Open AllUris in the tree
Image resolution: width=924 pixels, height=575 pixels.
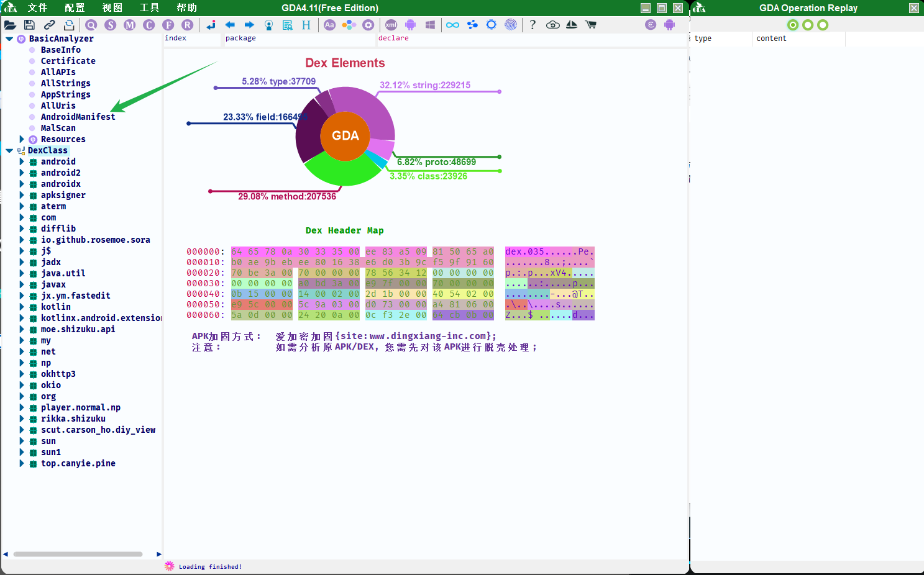click(58, 106)
